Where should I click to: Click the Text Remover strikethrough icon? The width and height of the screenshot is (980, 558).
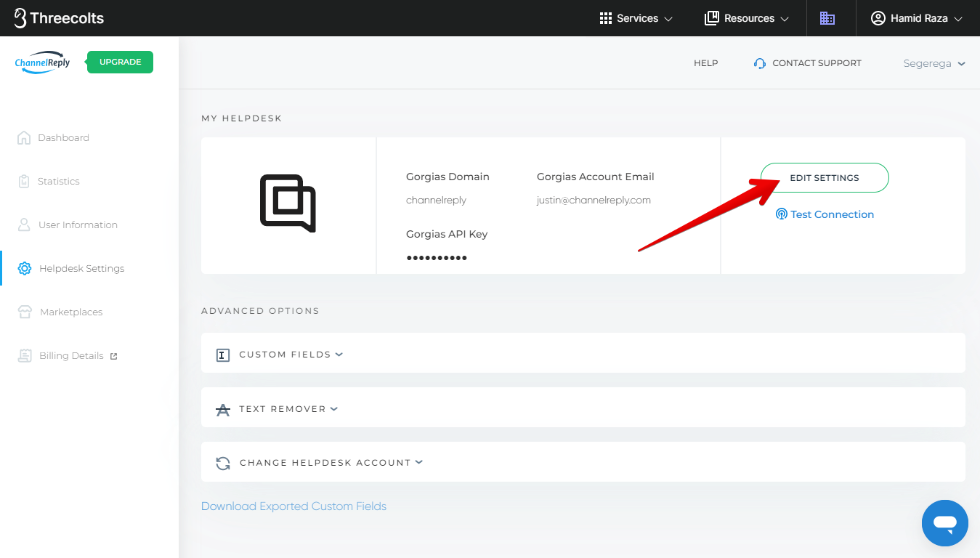pos(223,409)
